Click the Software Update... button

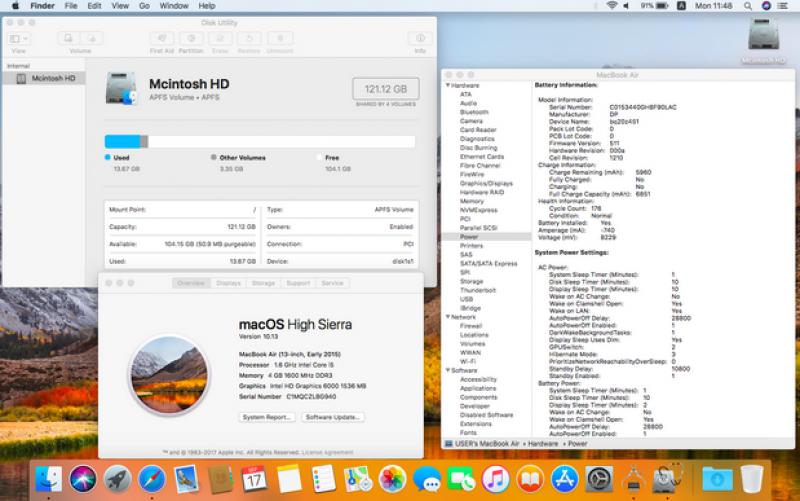(334, 417)
